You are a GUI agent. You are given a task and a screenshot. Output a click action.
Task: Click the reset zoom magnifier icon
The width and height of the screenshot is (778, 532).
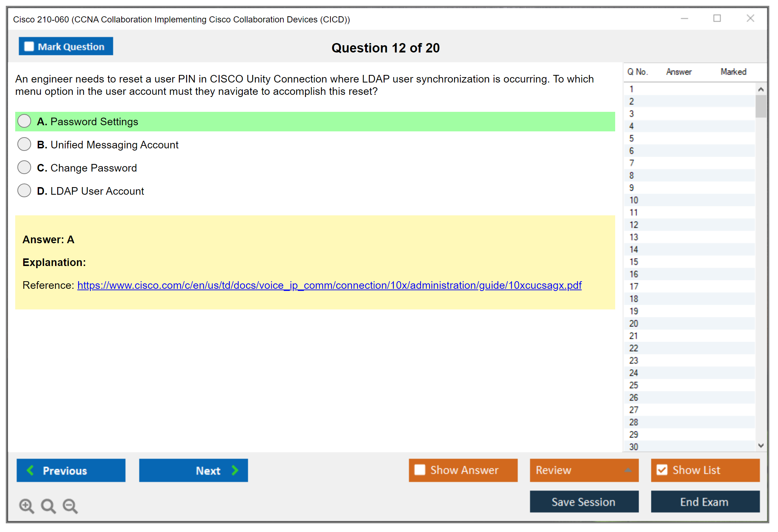pyautogui.click(x=48, y=506)
